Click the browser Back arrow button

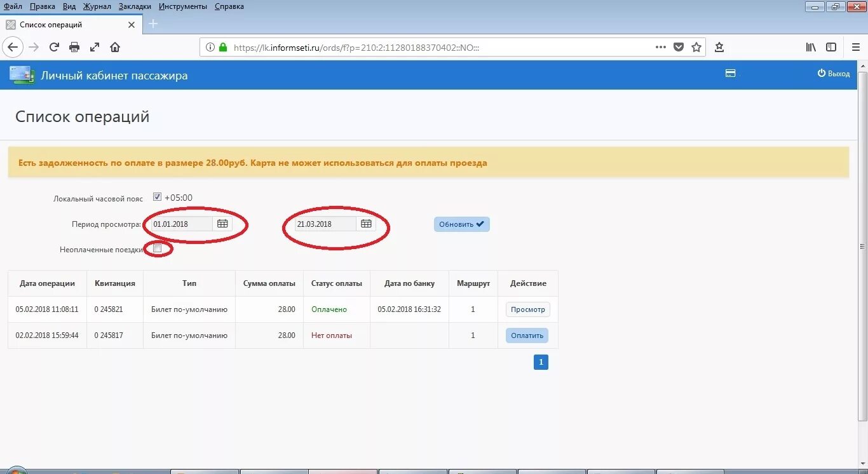click(13, 47)
